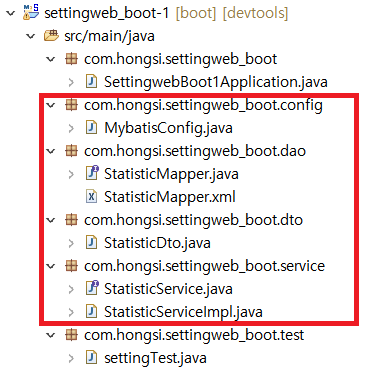The image size is (369, 369).
Task: Collapse the com.hongsi.settingweb_boot package
Action: (x=51, y=59)
